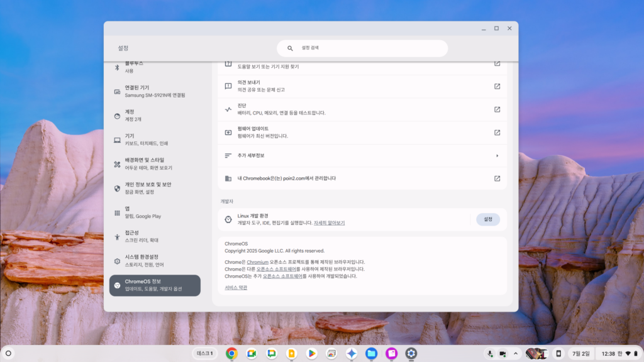This screenshot has height=362, width=644.
Task: Click the laptop icon beside 기기
Action: (x=117, y=140)
